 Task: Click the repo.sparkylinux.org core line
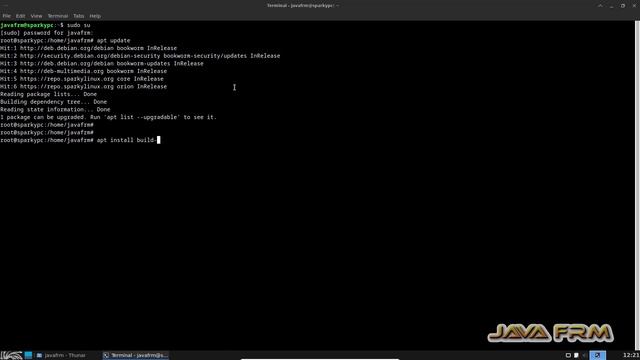click(x=82, y=79)
